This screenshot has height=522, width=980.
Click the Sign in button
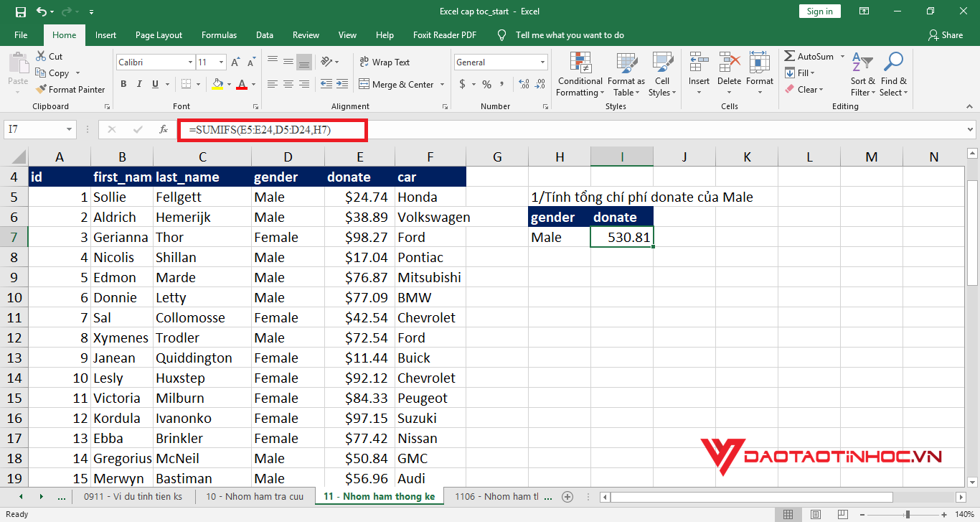click(819, 11)
